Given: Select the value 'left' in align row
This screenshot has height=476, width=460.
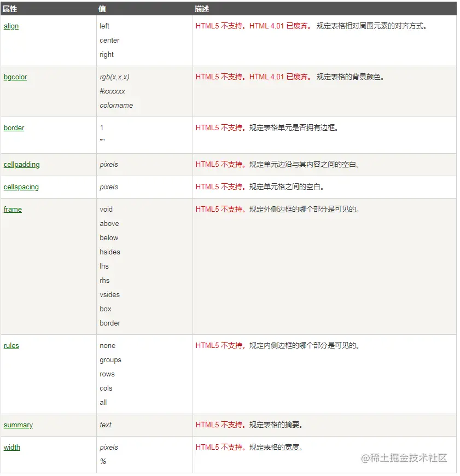Looking at the screenshot, I should click(104, 26).
